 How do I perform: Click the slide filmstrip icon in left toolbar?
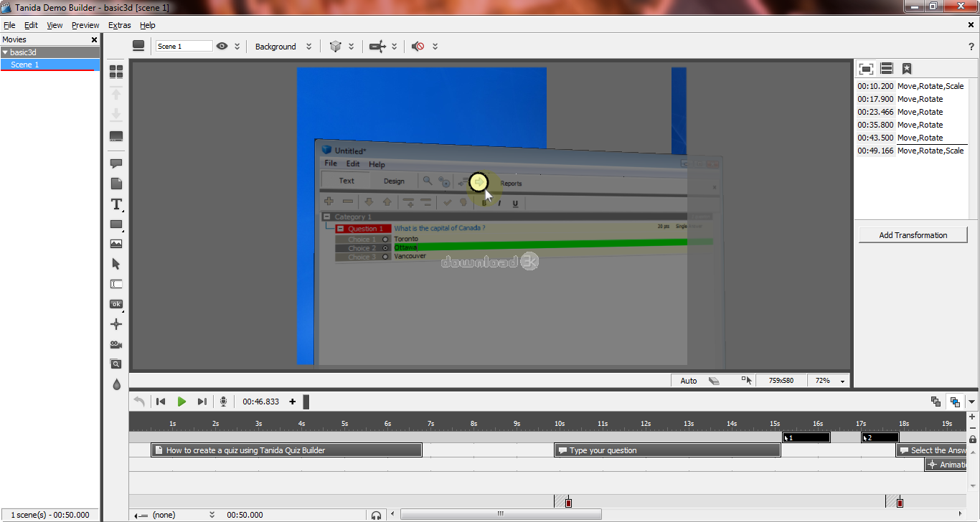116,136
